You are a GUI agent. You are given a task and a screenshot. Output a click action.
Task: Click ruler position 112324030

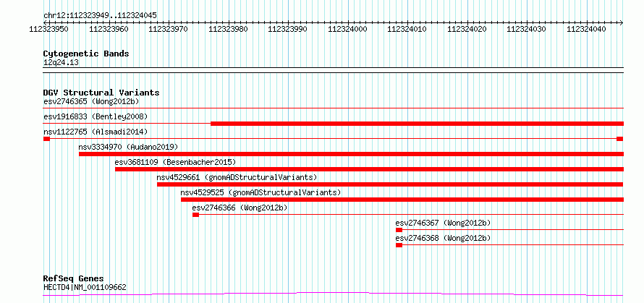pyautogui.click(x=527, y=29)
